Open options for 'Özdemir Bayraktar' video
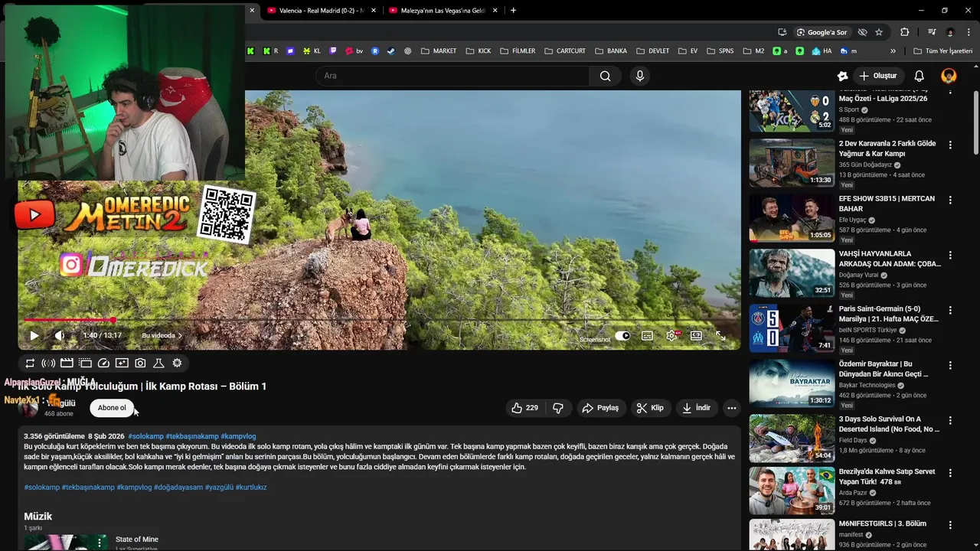Viewport: 980px width, 551px height. 950,365
